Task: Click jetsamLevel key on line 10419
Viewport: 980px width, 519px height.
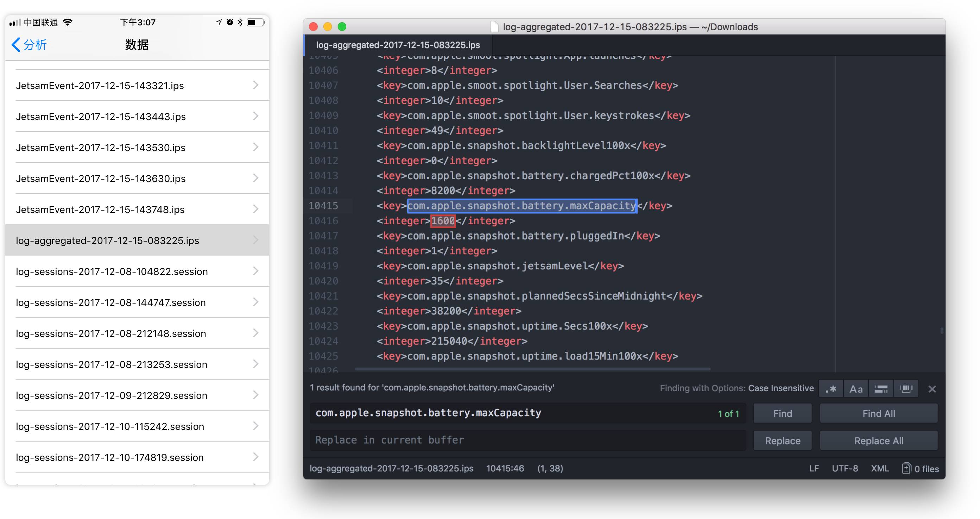Action: pos(500,266)
